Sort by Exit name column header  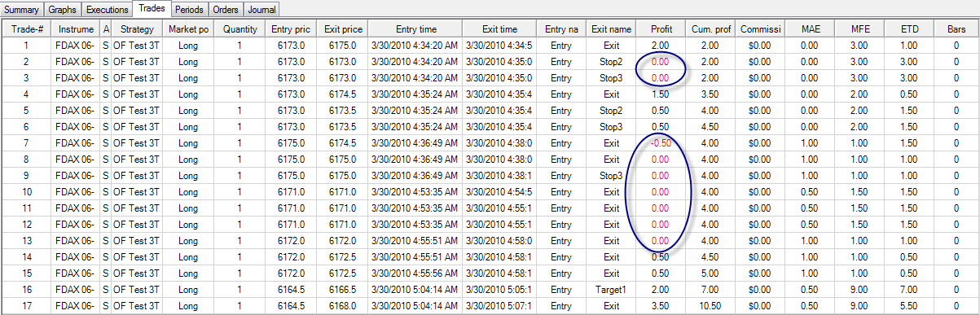[x=611, y=29]
